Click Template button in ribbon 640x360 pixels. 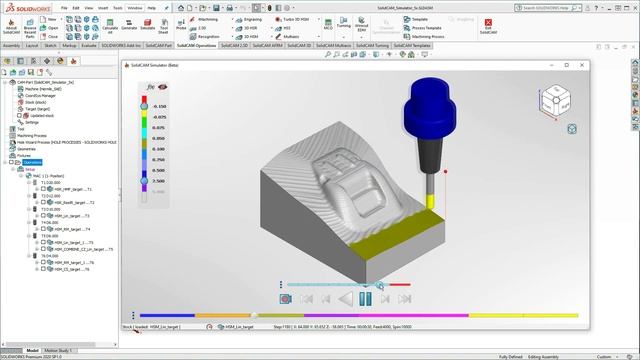(416, 19)
